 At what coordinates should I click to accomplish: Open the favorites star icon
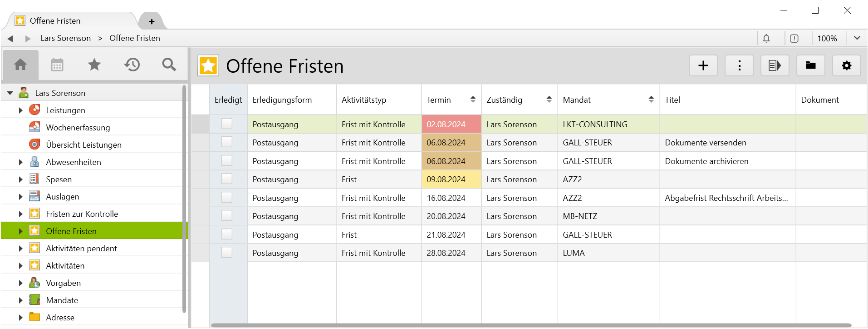tap(94, 65)
